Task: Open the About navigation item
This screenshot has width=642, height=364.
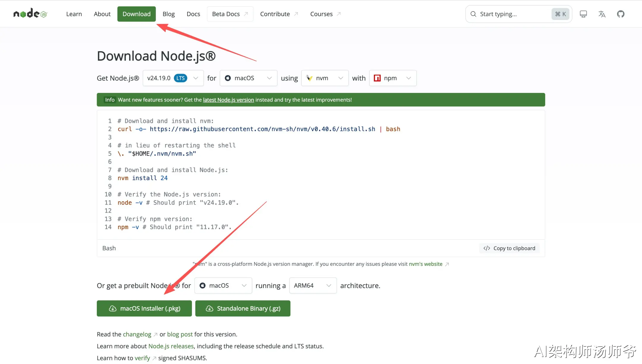Action: [x=102, y=14]
